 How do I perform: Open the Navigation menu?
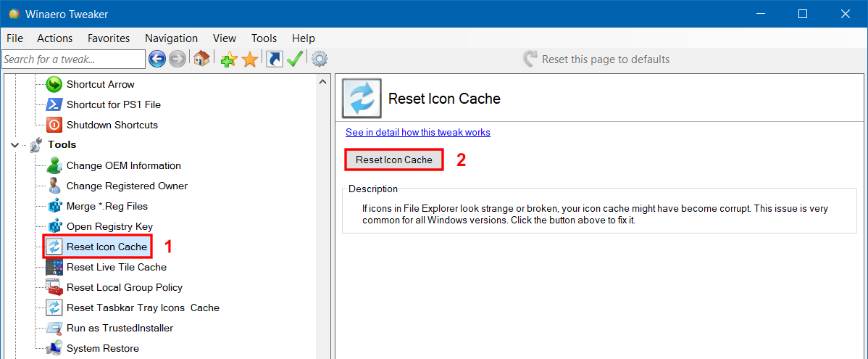[x=171, y=38]
